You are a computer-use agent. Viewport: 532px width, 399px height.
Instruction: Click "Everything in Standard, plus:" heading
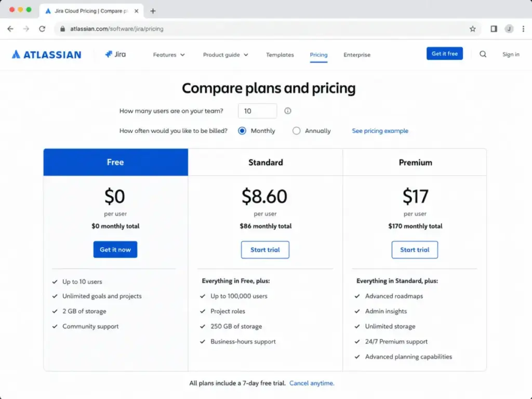pos(397,281)
